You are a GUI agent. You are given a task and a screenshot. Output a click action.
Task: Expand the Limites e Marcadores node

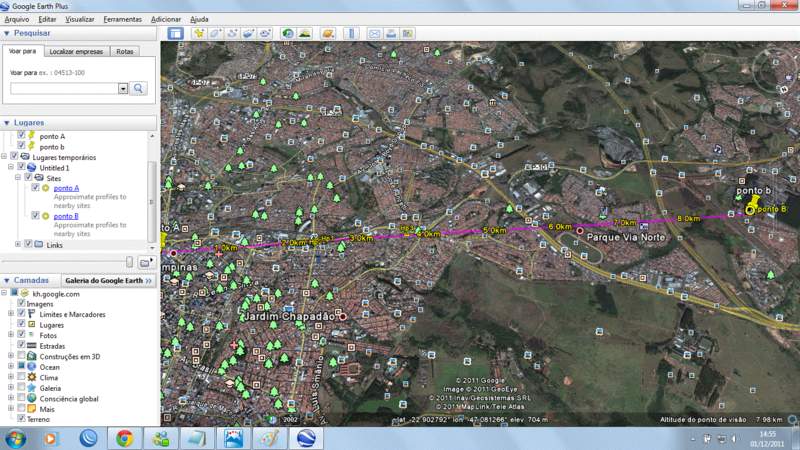click(11, 314)
